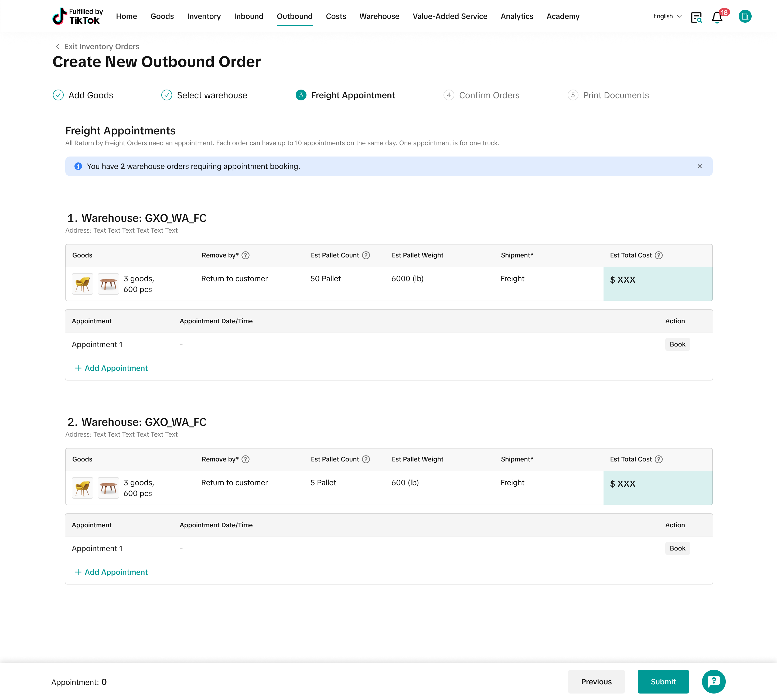Open Value-Added Service menu
This screenshot has width=777, height=700.
coord(450,16)
